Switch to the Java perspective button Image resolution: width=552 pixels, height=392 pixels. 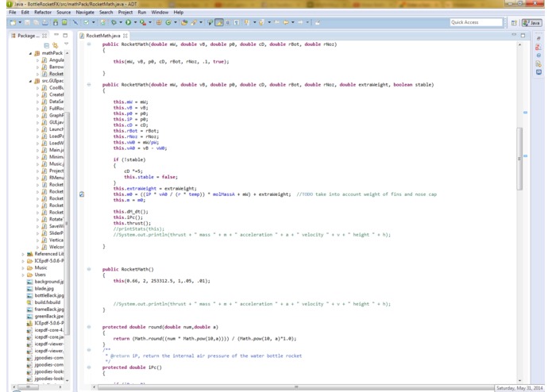pos(531,23)
